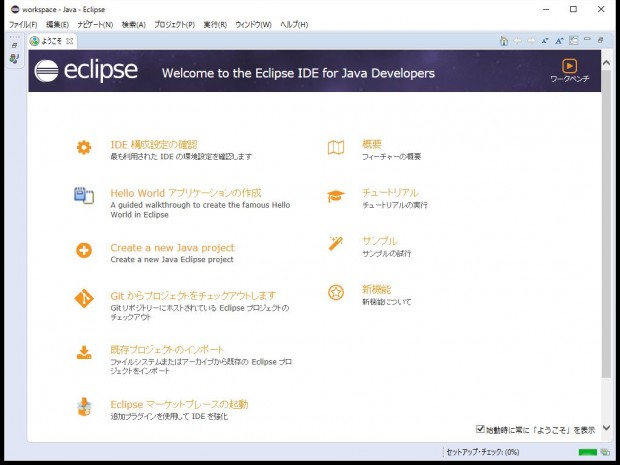Click the text フィーチャーの概要

(391, 157)
